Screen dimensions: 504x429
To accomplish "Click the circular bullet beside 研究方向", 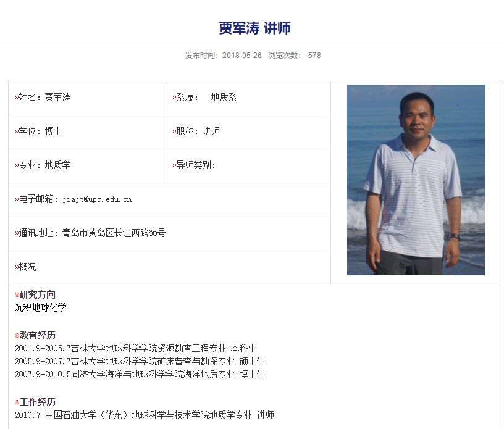I will pyautogui.click(x=17, y=294).
